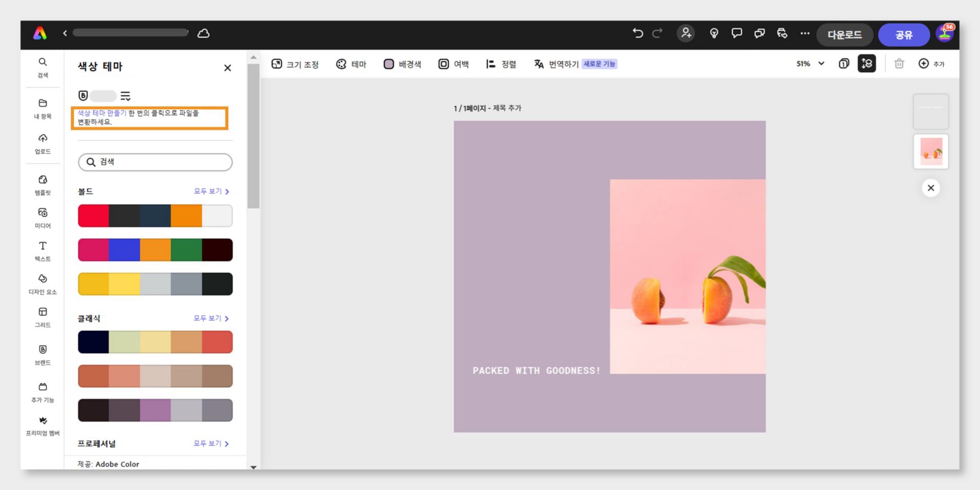This screenshot has width=980, height=490.
Task: Apply the bold palette with red and navy
Action: pyautogui.click(x=155, y=215)
